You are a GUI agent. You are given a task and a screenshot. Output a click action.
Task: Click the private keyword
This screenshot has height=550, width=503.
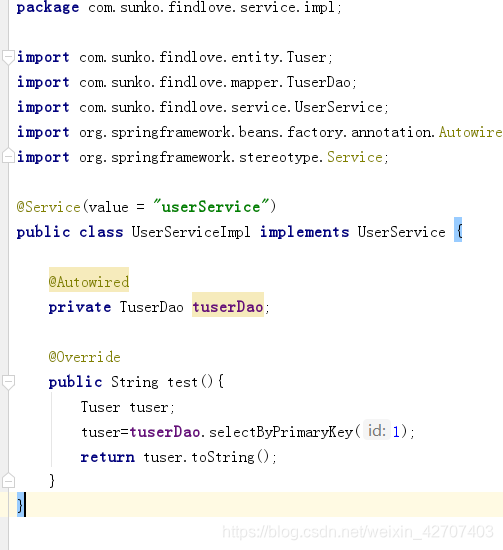(80, 307)
